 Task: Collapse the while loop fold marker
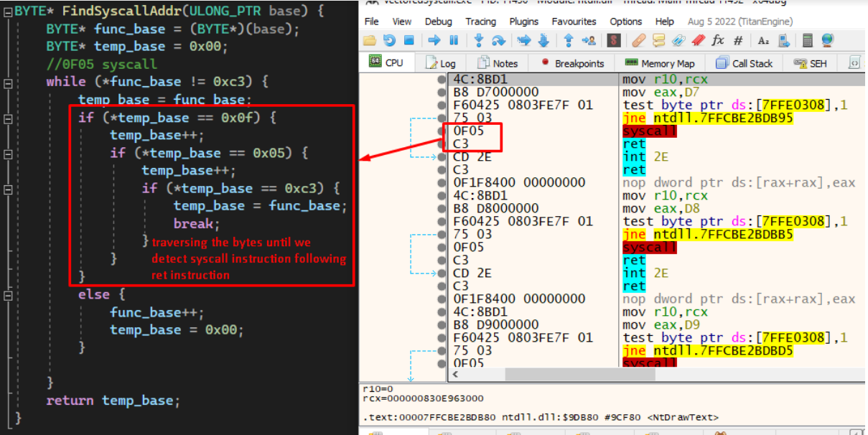[8, 83]
